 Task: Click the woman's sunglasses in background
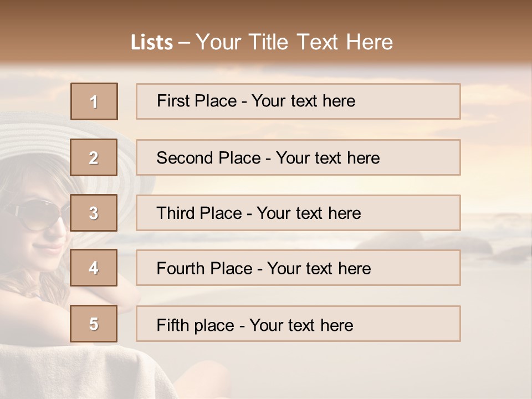click(x=35, y=214)
